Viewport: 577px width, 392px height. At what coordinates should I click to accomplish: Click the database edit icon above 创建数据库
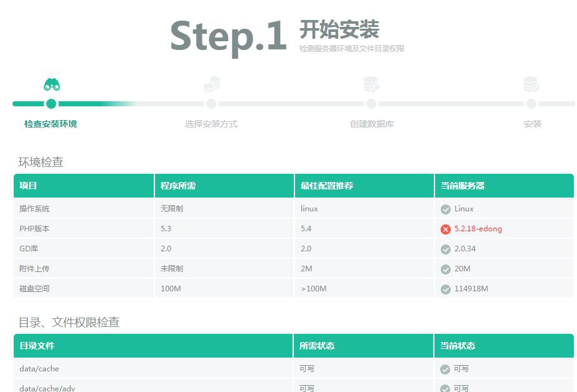[x=372, y=84]
